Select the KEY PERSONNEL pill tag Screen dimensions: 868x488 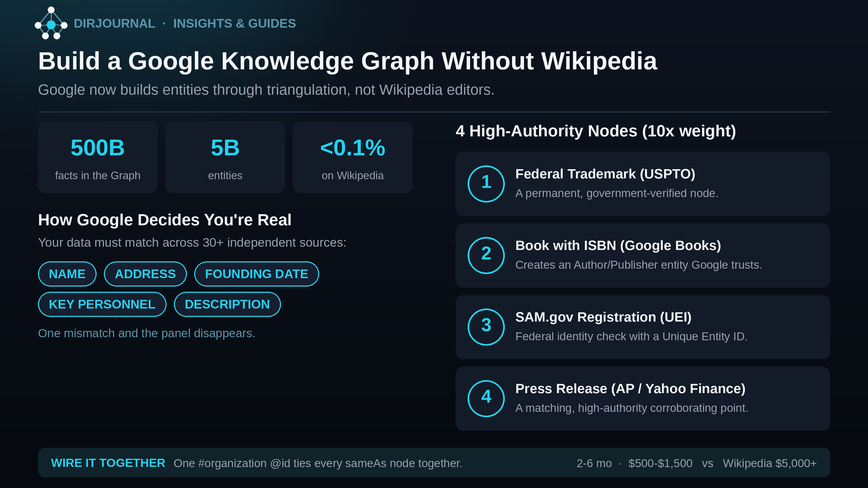[x=102, y=304]
